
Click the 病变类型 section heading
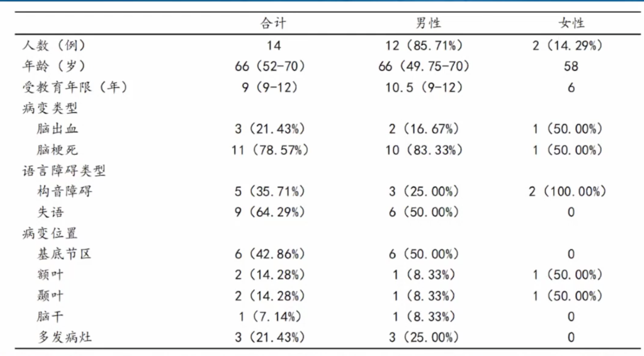(50, 108)
